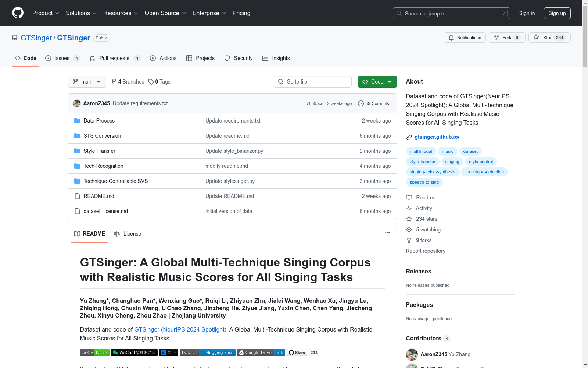Open the Pull requests tab
This screenshot has width=588, height=368.
(x=115, y=58)
